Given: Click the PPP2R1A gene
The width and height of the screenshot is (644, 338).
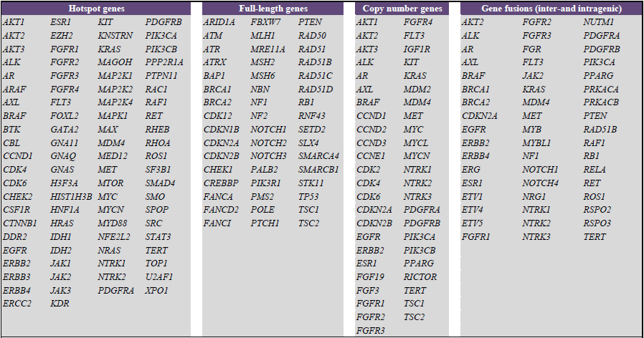Looking at the screenshot, I should click(164, 62).
